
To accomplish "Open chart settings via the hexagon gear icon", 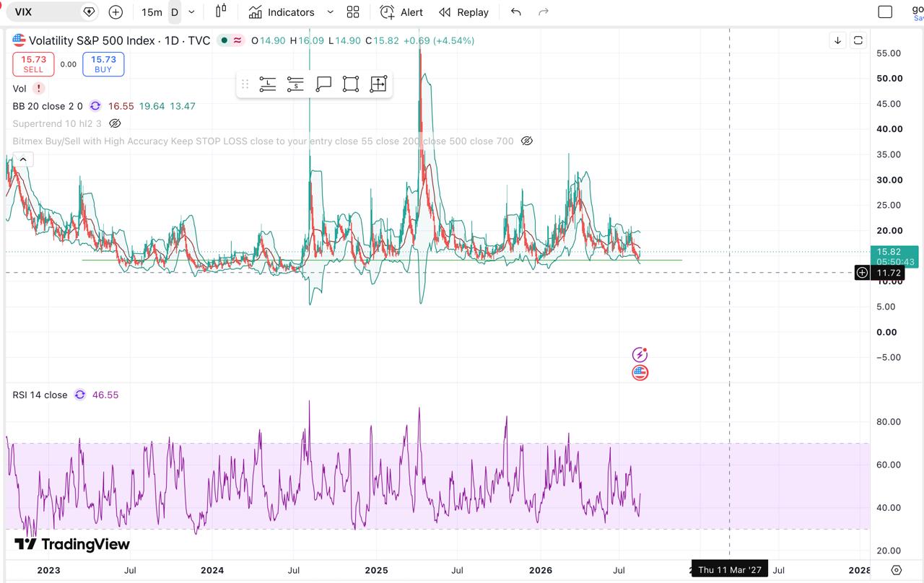I will (896, 570).
